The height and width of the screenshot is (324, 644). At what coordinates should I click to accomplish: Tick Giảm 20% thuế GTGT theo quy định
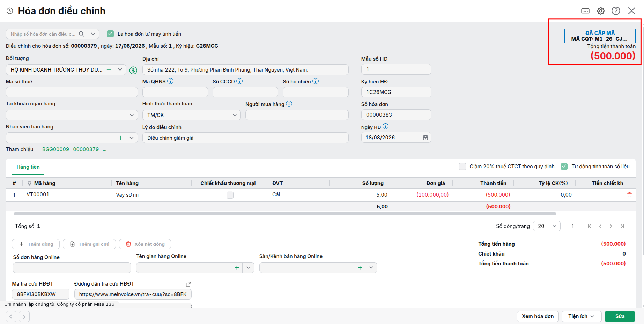[462, 167]
